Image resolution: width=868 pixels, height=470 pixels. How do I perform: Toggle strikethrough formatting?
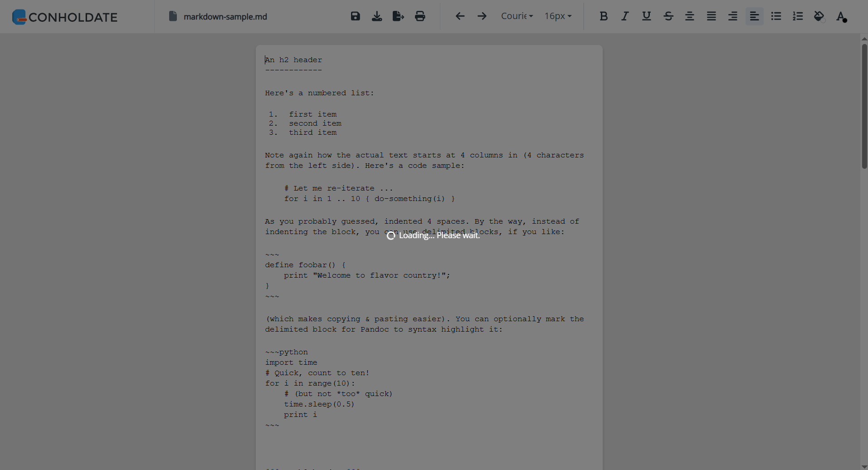(x=668, y=16)
